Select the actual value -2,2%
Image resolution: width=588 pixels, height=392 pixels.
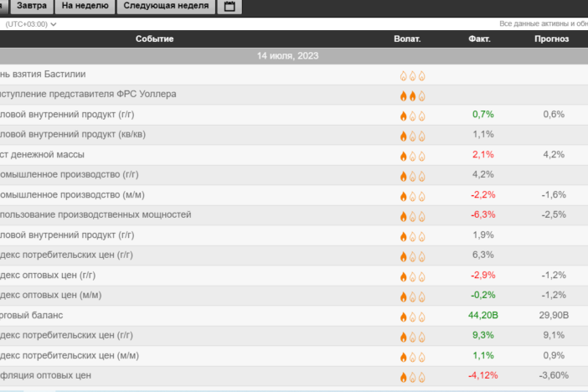483,194
